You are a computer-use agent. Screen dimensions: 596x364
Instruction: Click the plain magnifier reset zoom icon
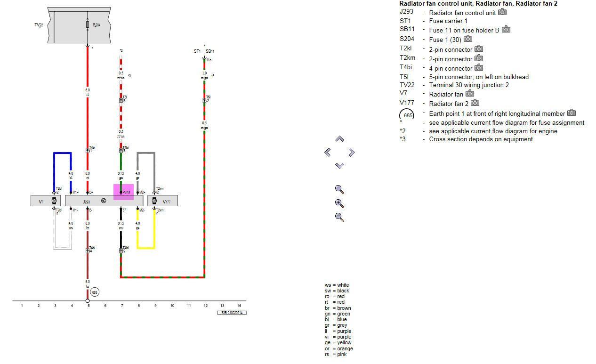(x=339, y=189)
